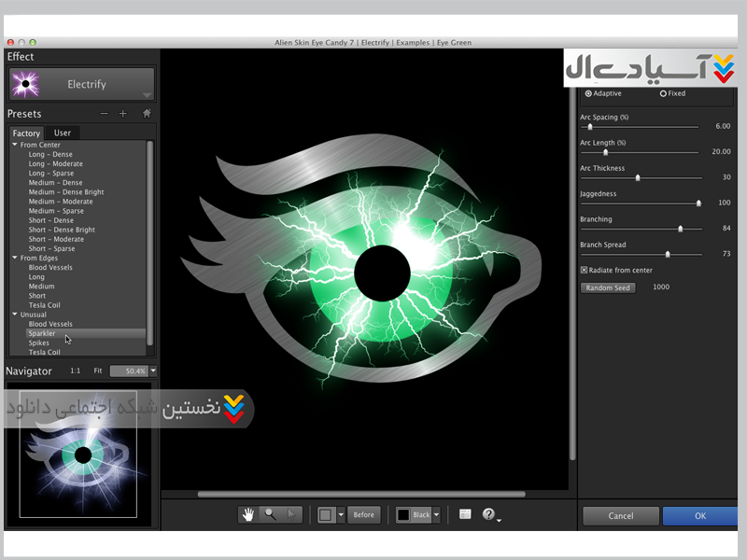Click the Random Seed button
The width and height of the screenshot is (747, 560).
(608, 287)
